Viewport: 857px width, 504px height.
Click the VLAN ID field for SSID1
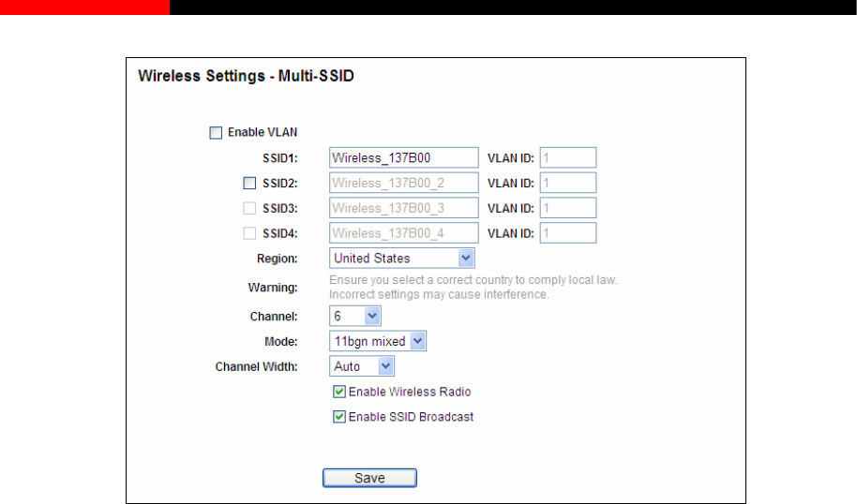pos(568,157)
